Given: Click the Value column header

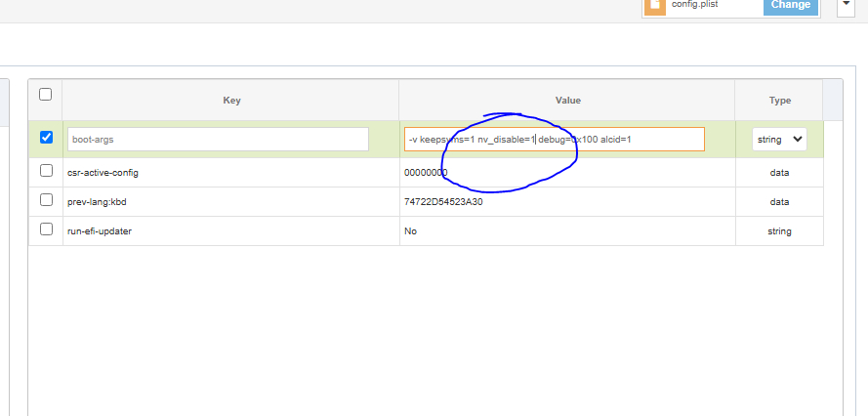Looking at the screenshot, I should pyautogui.click(x=567, y=101).
